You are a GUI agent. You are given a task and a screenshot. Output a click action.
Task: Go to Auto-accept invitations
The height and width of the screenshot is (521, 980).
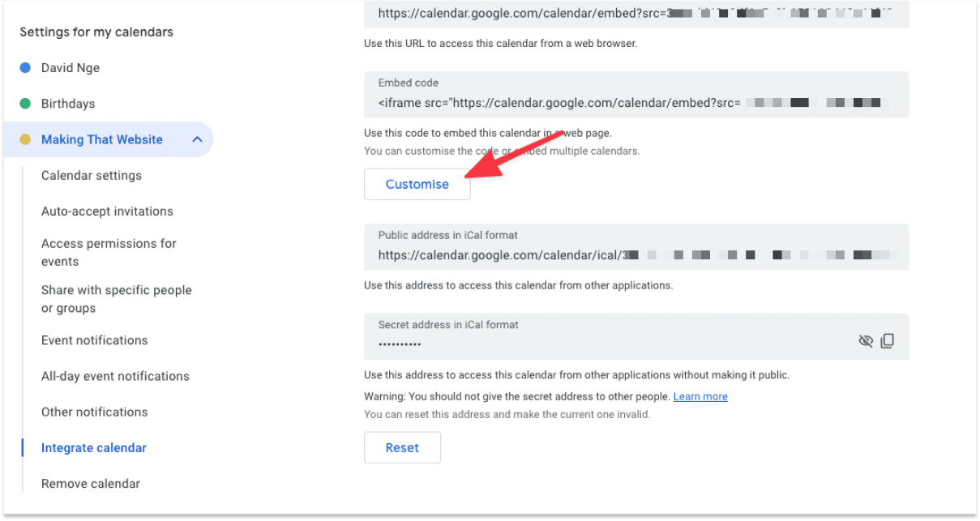click(107, 211)
